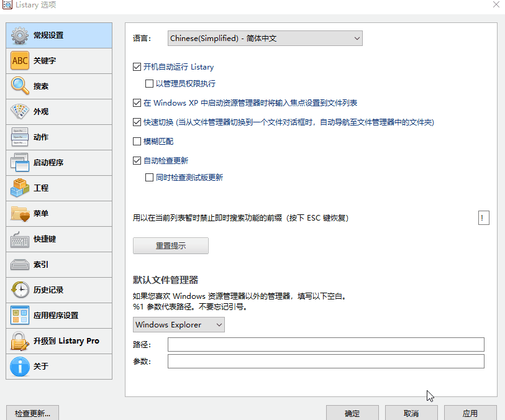505x420 pixels.
Task: Go to the 外观 tab
Action: [x=59, y=112]
